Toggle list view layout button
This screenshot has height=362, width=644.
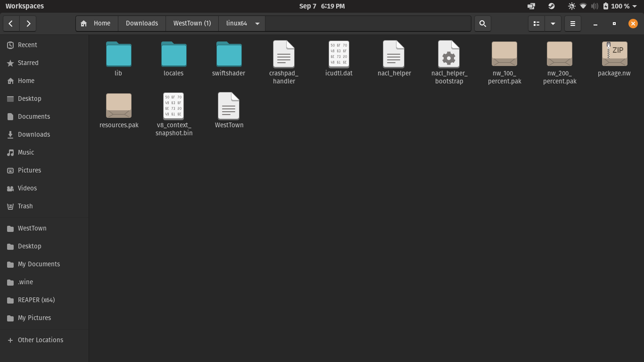pos(536,24)
